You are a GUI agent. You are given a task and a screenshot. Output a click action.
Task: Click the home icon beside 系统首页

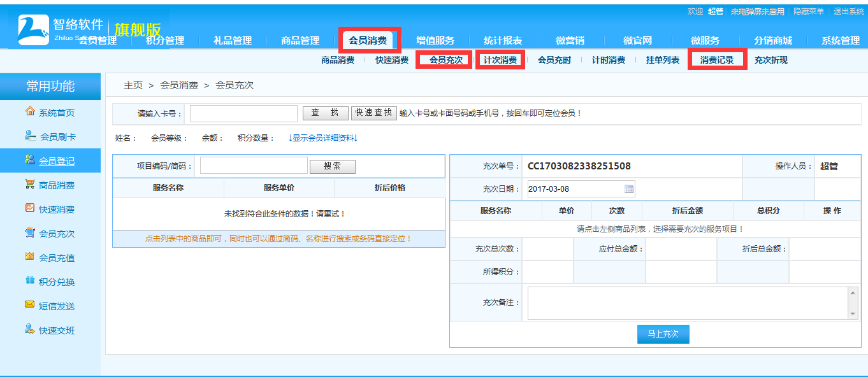point(30,112)
